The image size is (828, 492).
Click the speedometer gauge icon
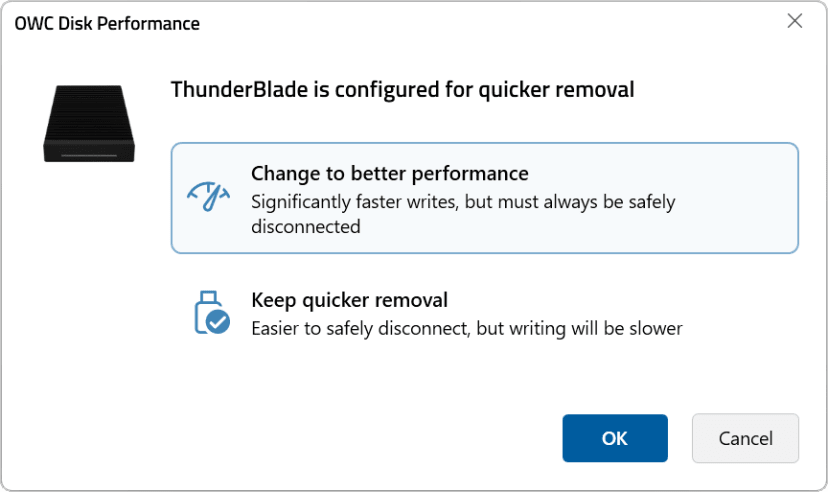click(210, 196)
